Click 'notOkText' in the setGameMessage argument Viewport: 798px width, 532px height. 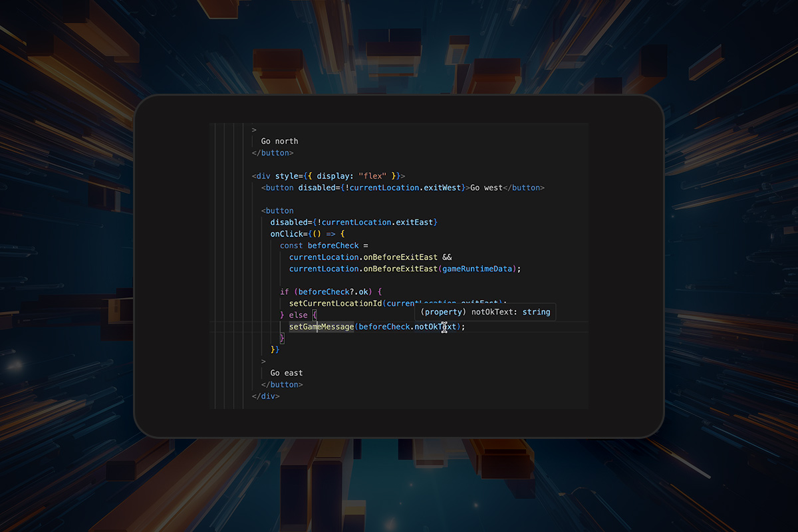tap(436, 327)
